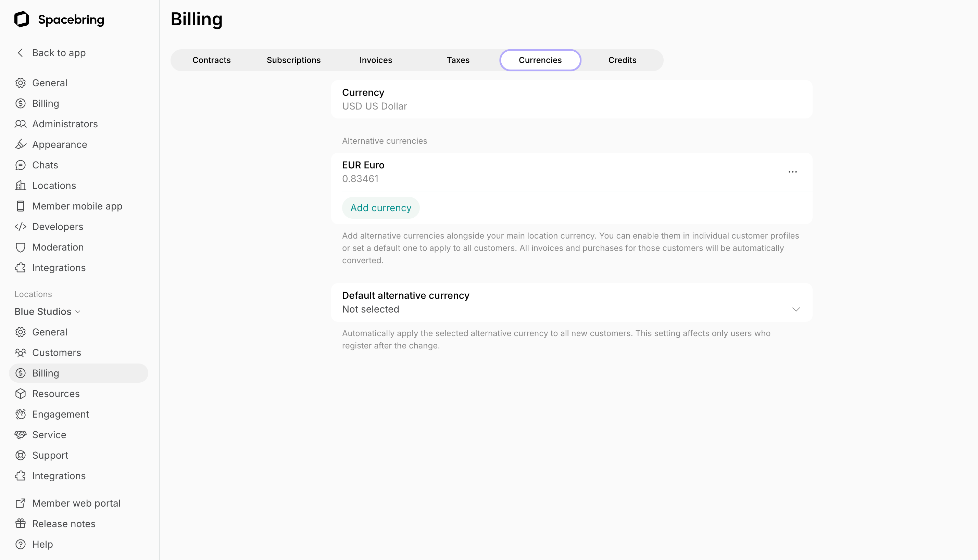Click the Moderation shield icon
This screenshot has width=978, height=560.
21,247
